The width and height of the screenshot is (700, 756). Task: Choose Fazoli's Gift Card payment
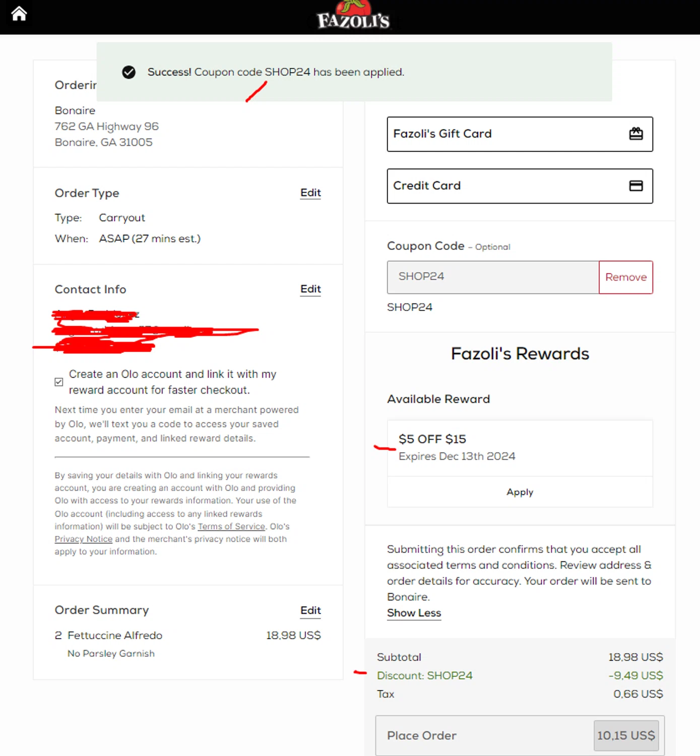pos(520,134)
